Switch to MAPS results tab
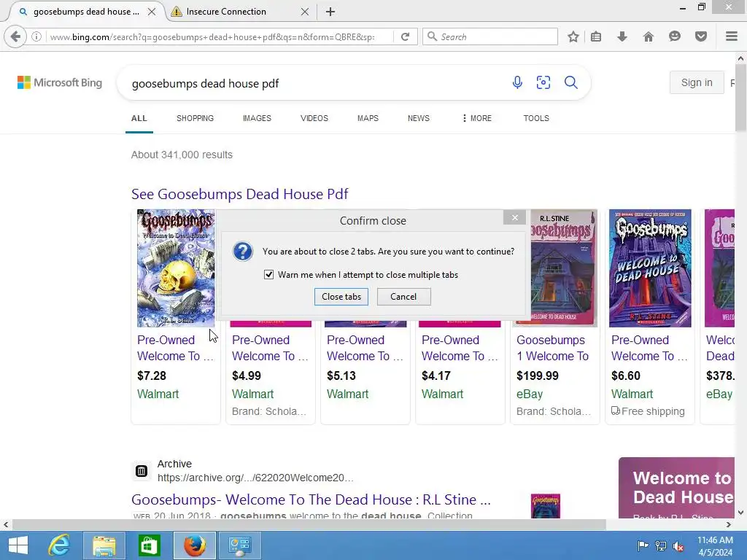This screenshot has height=560, width=747. (x=368, y=118)
